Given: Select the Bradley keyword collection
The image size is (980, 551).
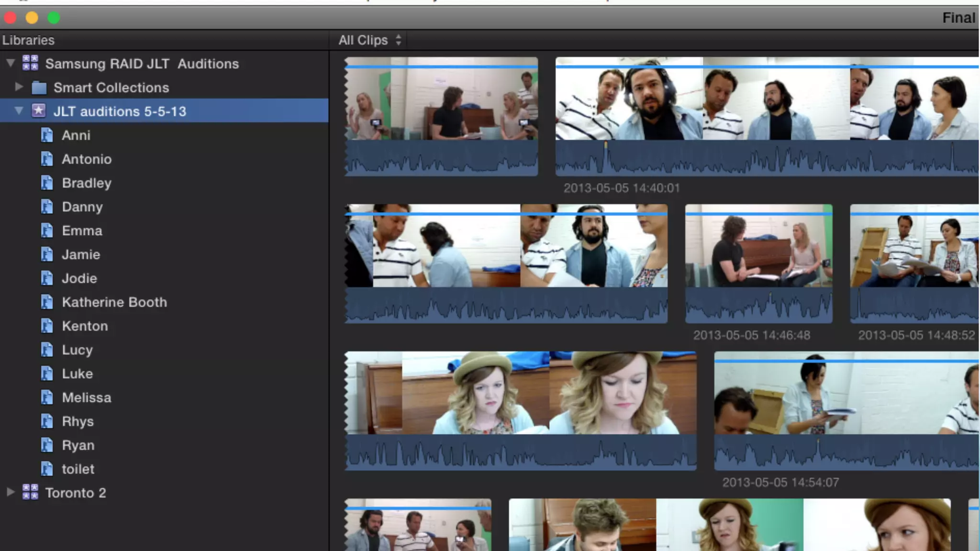Looking at the screenshot, I should [x=87, y=183].
